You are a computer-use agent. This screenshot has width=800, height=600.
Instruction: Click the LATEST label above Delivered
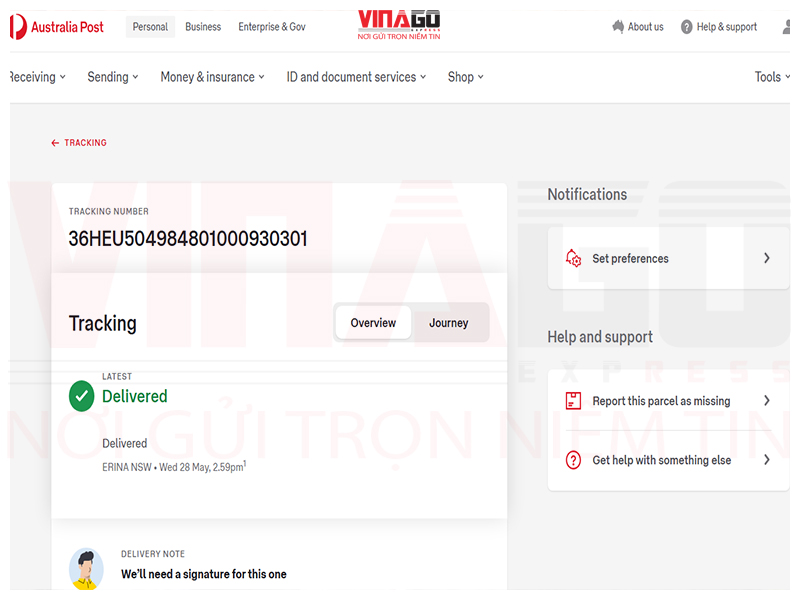117,377
